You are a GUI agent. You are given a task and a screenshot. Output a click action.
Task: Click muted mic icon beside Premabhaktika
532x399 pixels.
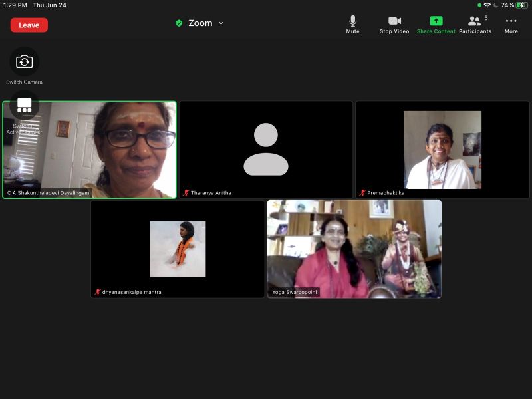pos(362,193)
